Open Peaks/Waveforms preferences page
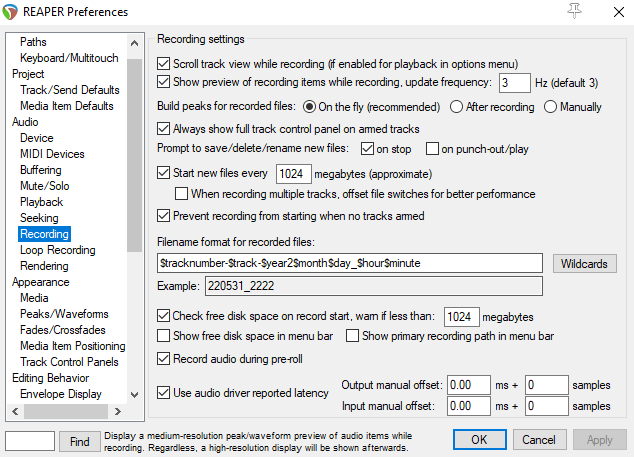The height and width of the screenshot is (457, 634). tap(64, 314)
